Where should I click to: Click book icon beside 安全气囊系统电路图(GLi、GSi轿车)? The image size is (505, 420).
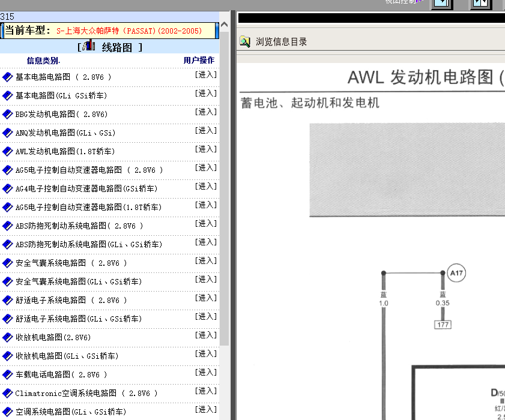pyautogui.click(x=7, y=282)
